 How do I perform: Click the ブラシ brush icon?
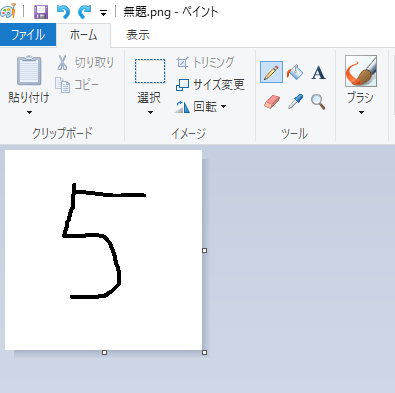(361, 71)
